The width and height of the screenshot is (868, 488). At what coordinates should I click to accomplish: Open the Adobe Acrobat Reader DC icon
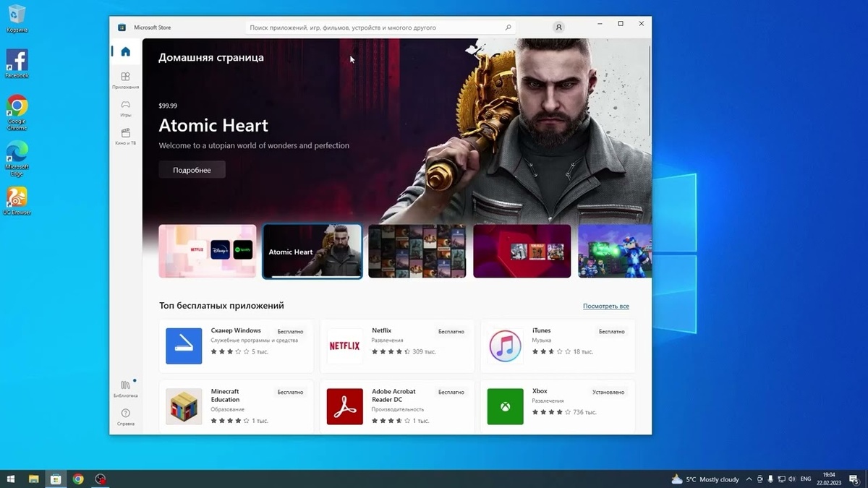point(344,406)
